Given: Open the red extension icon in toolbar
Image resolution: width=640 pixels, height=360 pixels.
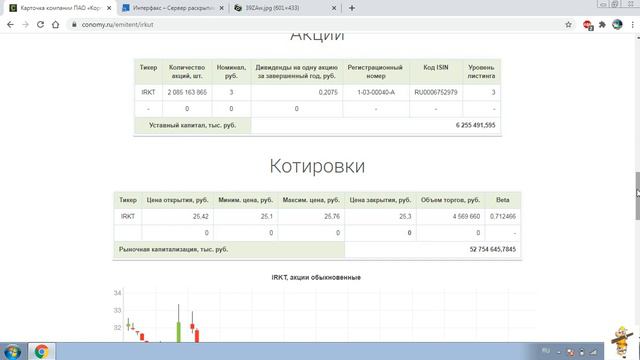Looking at the screenshot, I should coord(587,25).
